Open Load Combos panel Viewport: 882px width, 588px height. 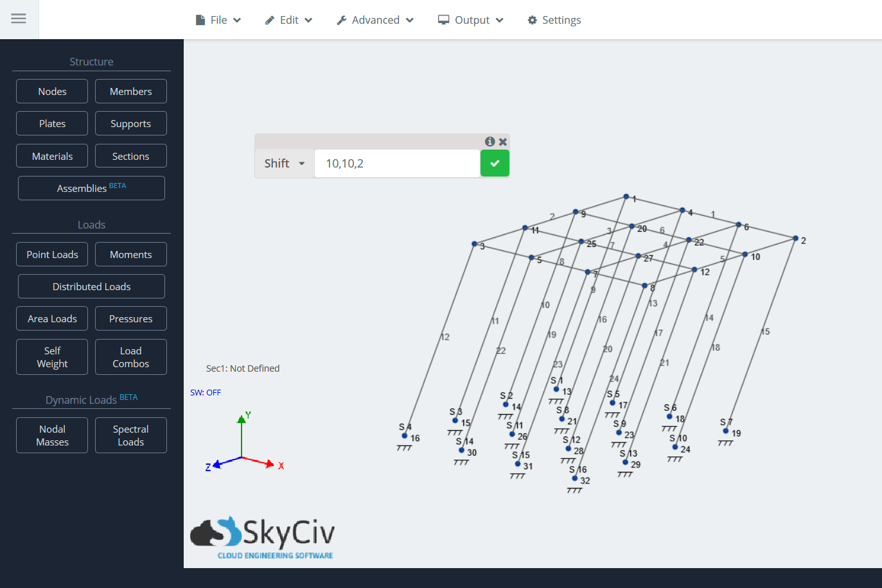(x=131, y=357)
